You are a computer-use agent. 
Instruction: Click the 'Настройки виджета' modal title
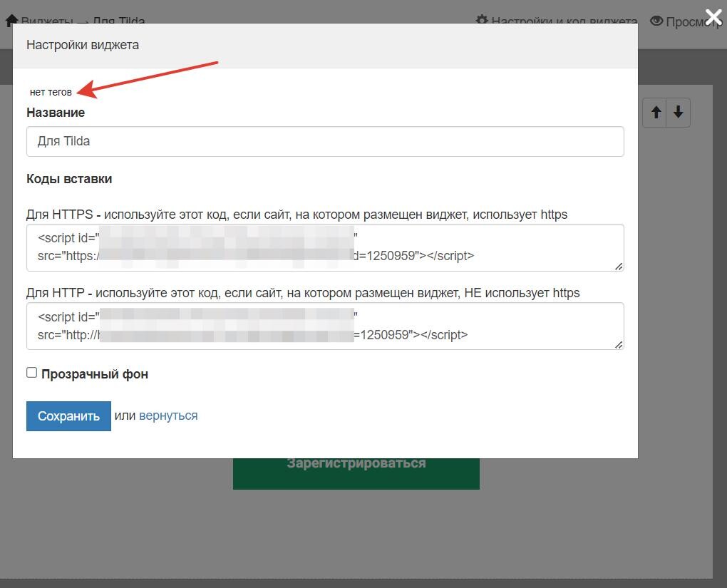click(x=83, y=45)
